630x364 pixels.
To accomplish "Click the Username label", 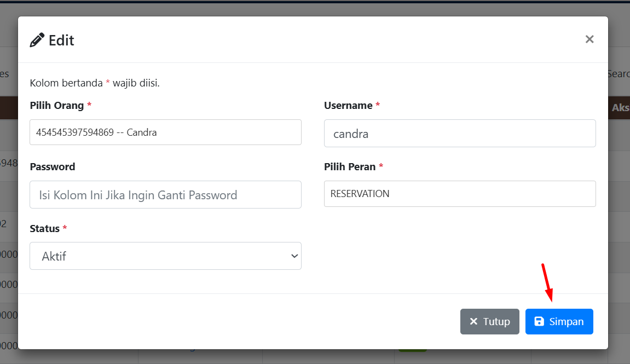I will click(x=348, y=106).
